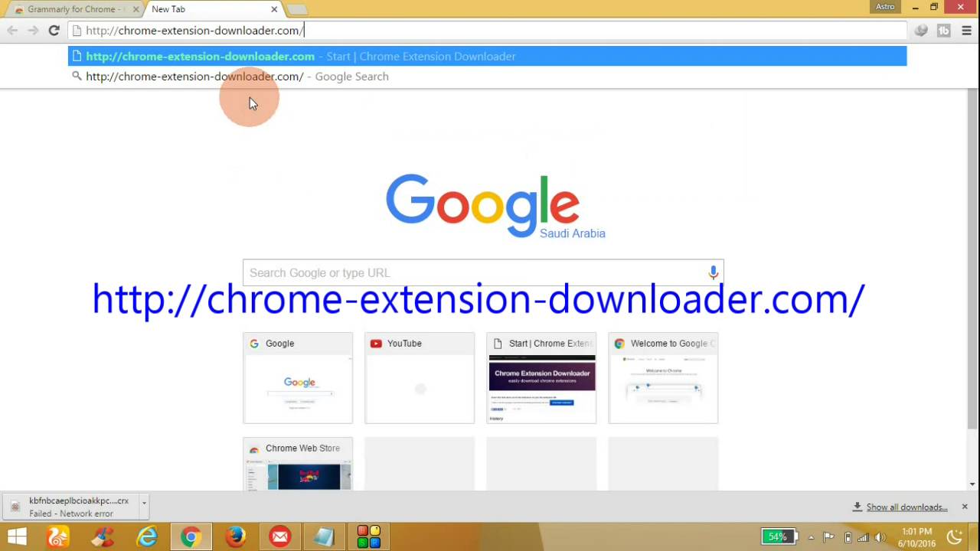Viewport: 980px width, 551px height.
Task: Open the Chrome menu hamburger icon
Action: 966,31
